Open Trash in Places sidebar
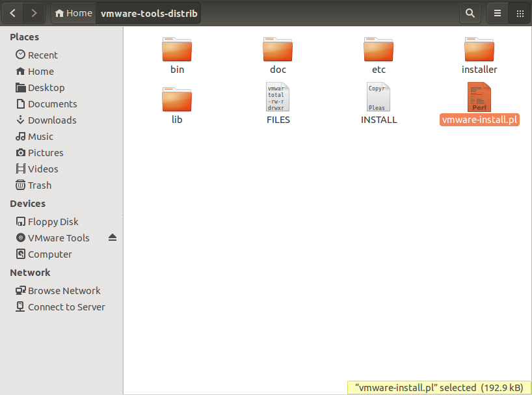The width and height of the screenshot is (532, 395). (x=34, y=185)
